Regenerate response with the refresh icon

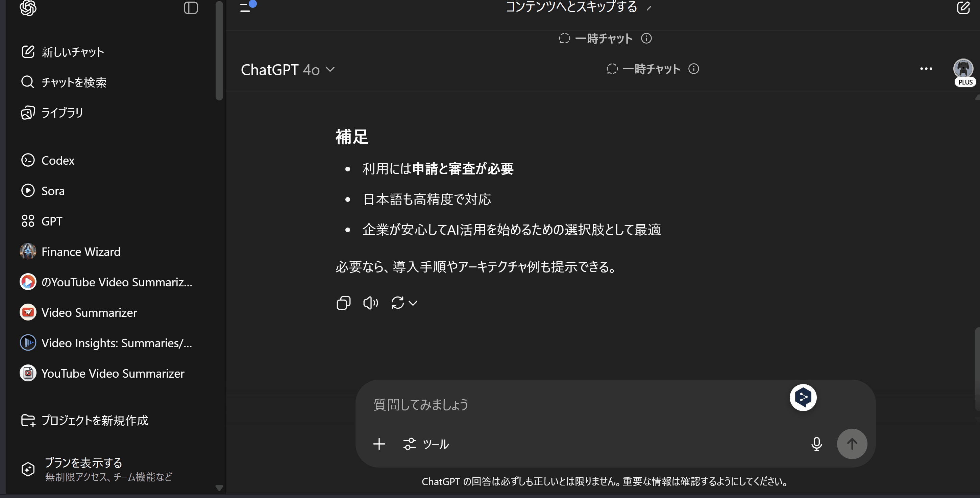click(x=397, y=303)
